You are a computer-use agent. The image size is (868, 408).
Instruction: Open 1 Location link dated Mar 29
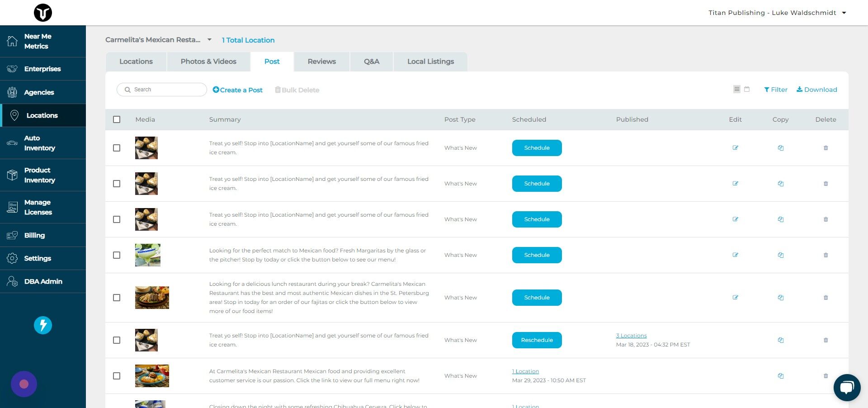525,371
